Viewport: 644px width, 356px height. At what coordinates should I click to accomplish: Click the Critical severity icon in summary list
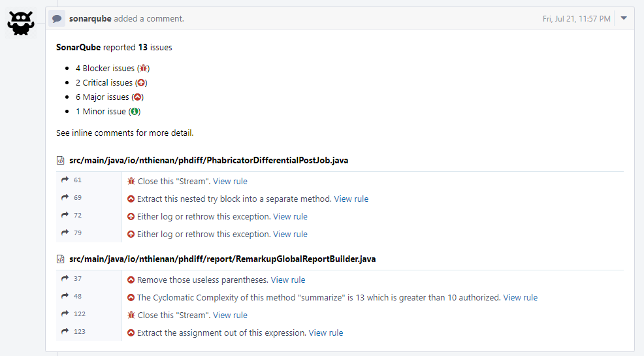point(141,82)
